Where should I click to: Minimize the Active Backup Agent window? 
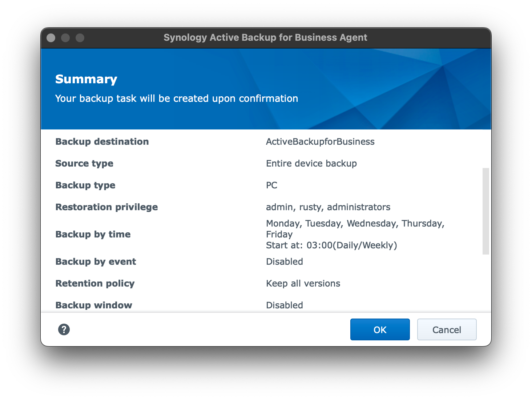point(65,38)
